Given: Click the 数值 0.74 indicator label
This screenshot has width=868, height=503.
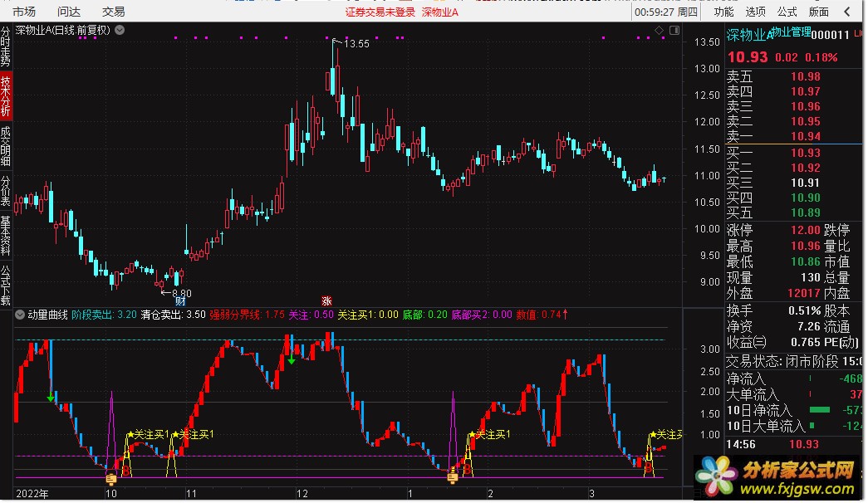Looking at the screenshot, I should (542, 315).
